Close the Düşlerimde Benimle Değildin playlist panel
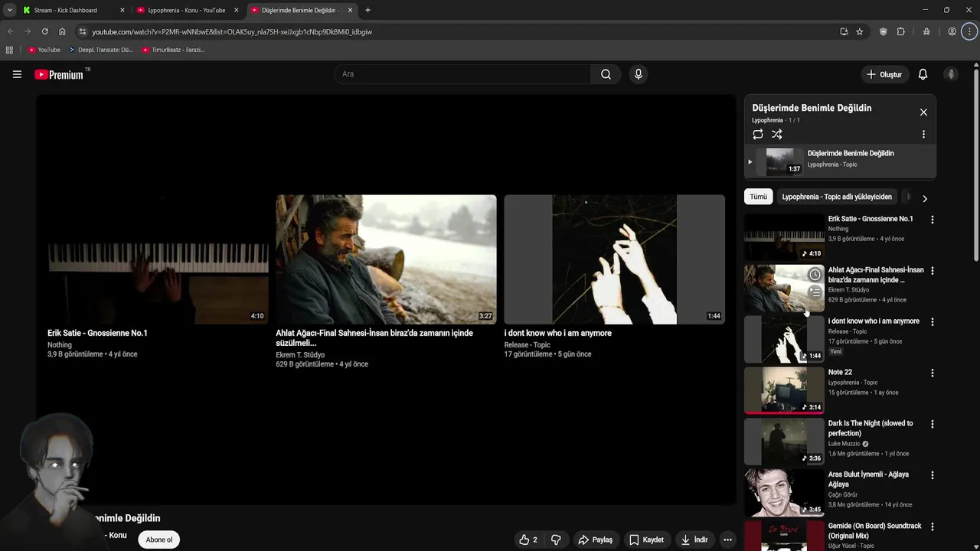The height and width of the screenshot is (551, 980). 923,112
